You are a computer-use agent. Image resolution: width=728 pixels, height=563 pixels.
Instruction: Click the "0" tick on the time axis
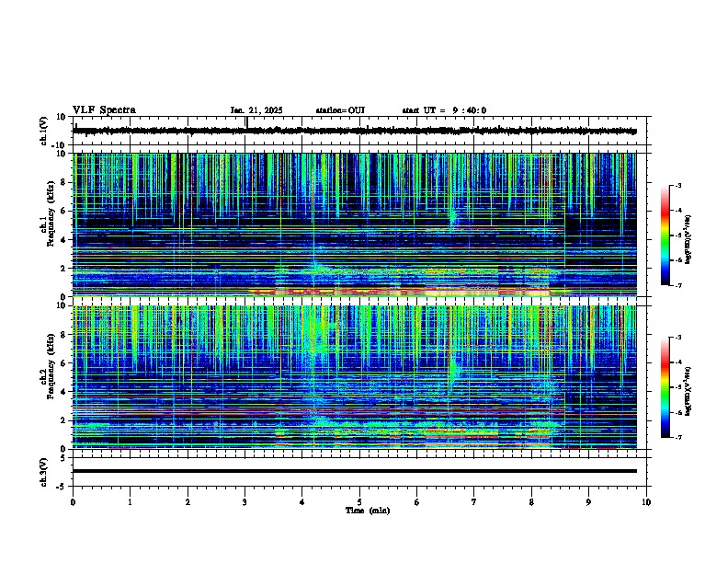tap(73, 502)
